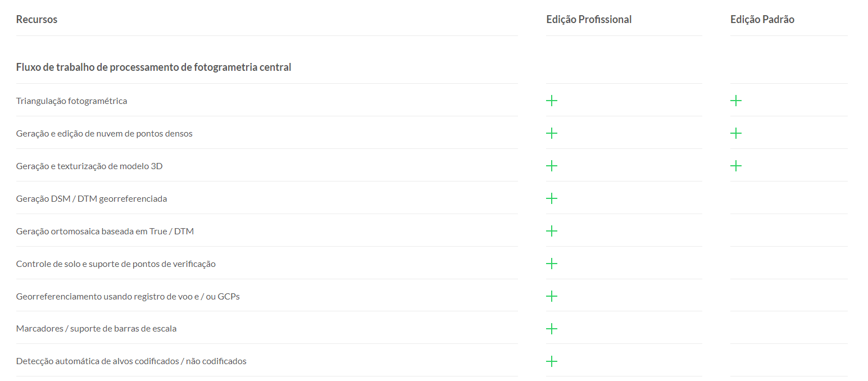
Task: Click the Padrão plus for nuvem de pontos densos
Action: [x=736, y=133]
